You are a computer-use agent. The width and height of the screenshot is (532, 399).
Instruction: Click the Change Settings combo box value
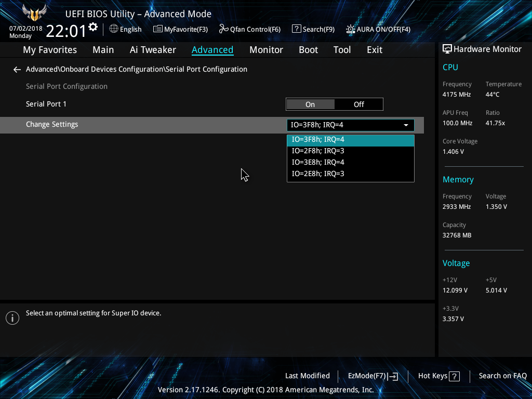(351, 125)
